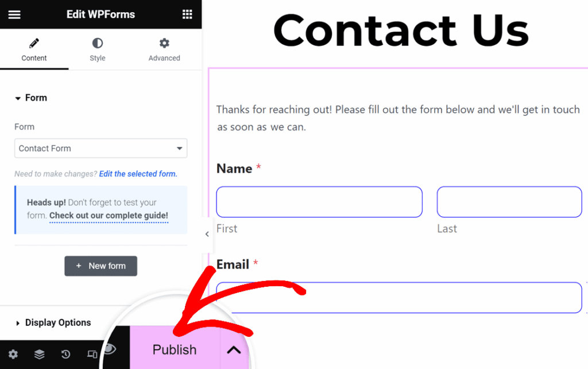
Task: Preview changes with the eye icon
Action: pyautogui.click(x=111, y=351)
